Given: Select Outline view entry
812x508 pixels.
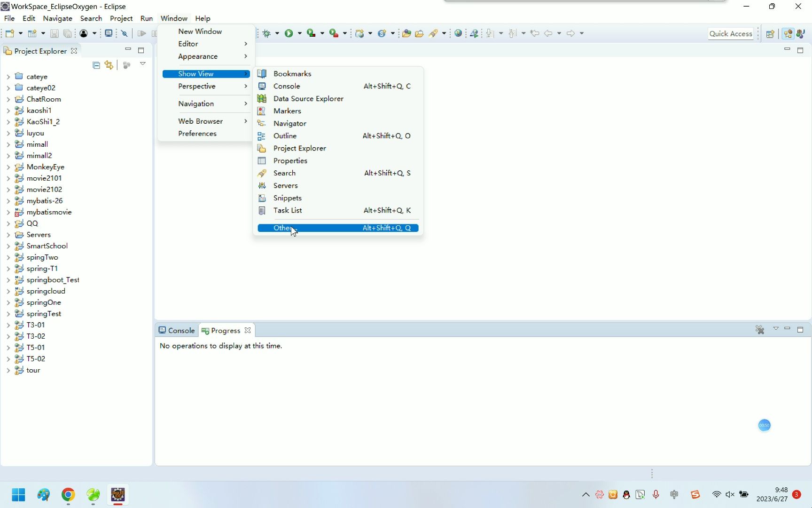Looking at the screenshot, I should pos(338,136).
